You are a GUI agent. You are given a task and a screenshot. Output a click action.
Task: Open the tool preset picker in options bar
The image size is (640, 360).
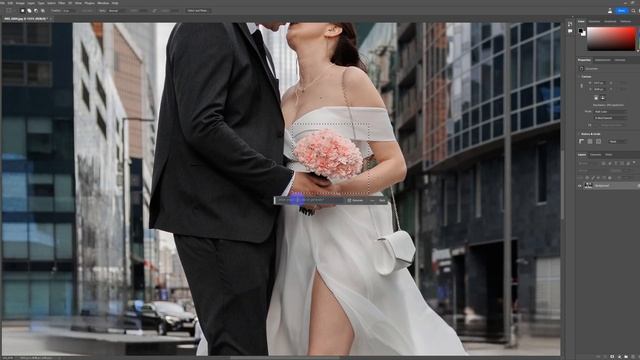[9, 11]
